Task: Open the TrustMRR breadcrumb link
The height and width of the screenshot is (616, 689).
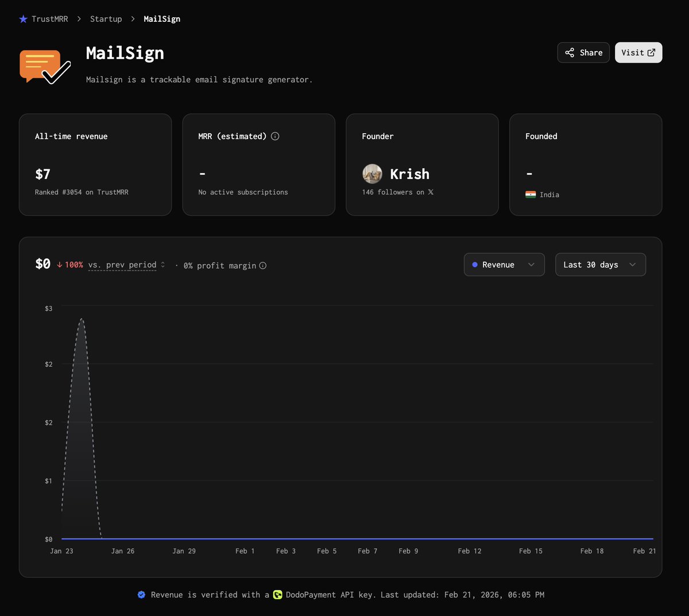Action: pos(49,19)
